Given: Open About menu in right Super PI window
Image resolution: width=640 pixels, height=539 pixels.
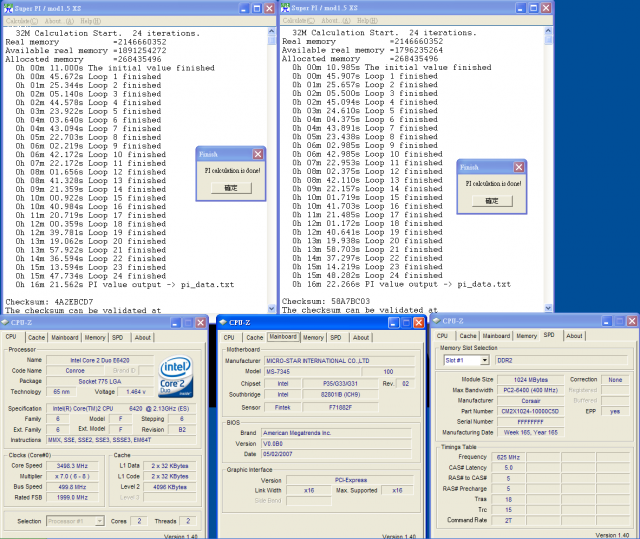Looking at the screenshot, I should pos(336,20).
